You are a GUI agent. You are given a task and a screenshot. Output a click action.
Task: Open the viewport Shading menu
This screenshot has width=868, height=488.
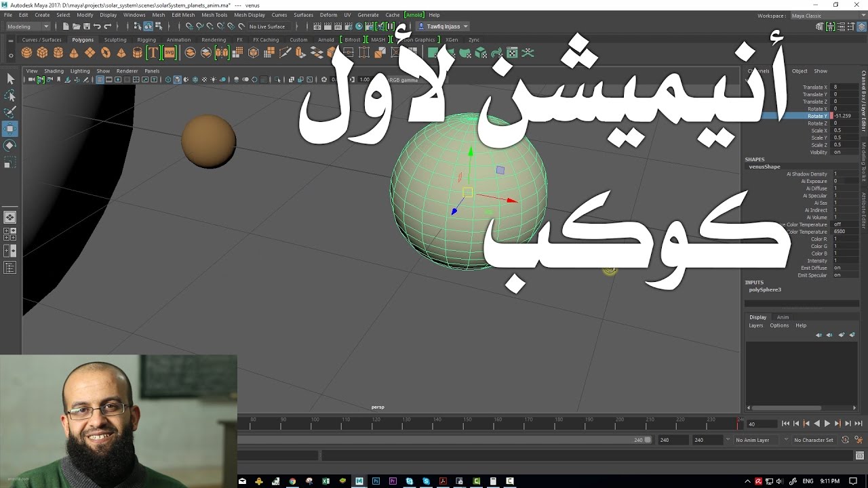tap(54, 70)
